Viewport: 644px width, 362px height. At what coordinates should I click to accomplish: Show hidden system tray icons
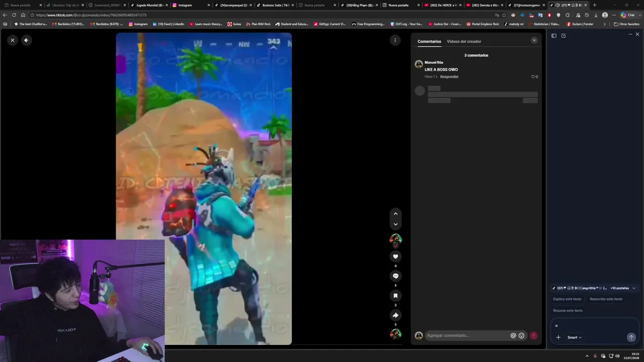coord(587,356)
